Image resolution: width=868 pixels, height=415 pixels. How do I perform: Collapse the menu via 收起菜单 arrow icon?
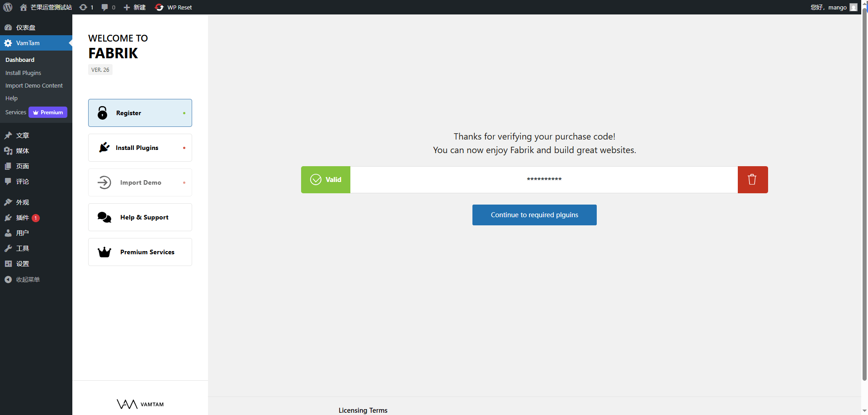pyautogui.click(x=8, y=280)
